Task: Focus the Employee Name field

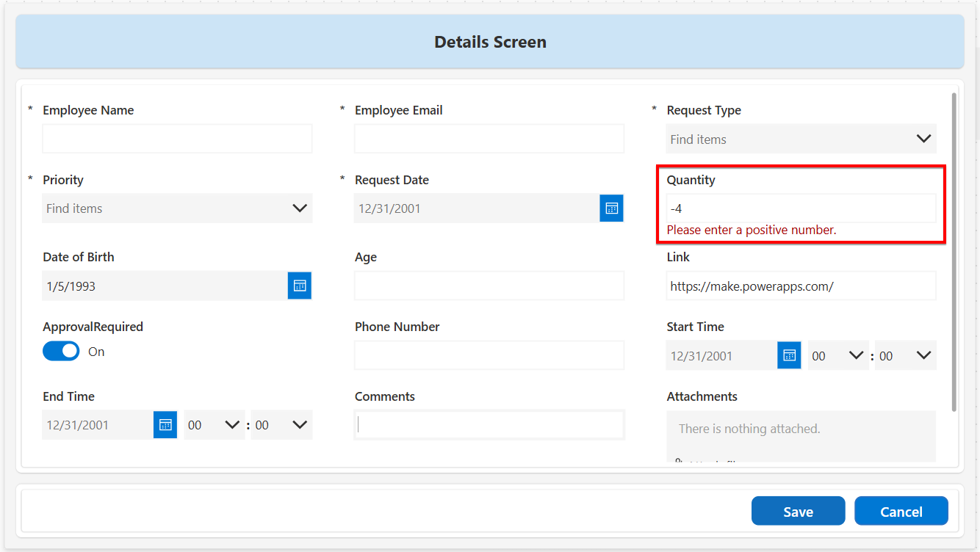Action: (x=177, y=139)
